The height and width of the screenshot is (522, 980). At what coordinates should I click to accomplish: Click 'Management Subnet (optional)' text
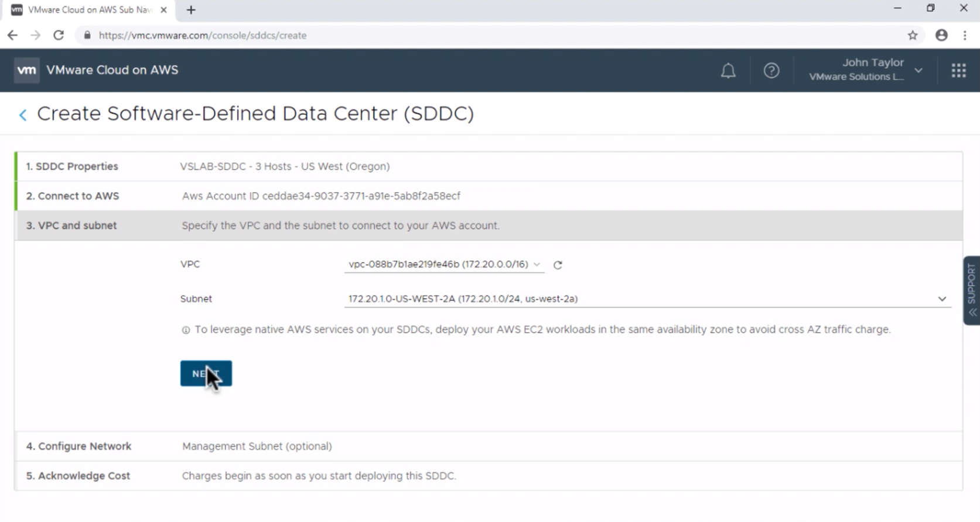pos(257,446)
